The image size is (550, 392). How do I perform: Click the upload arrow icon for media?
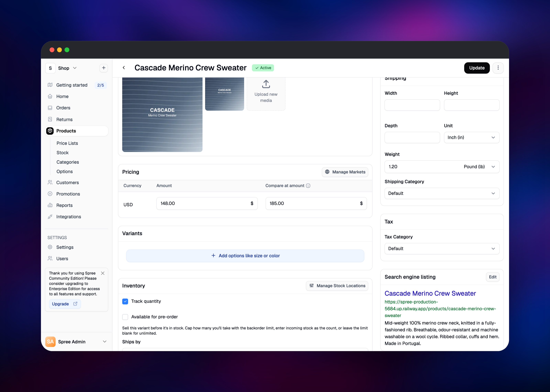266,84
